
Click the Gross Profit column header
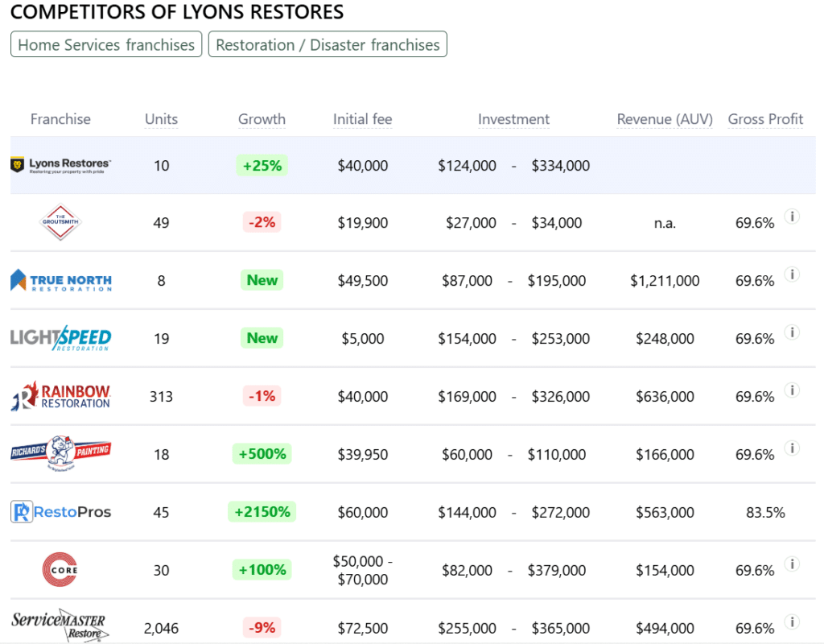tap(765, 119)
